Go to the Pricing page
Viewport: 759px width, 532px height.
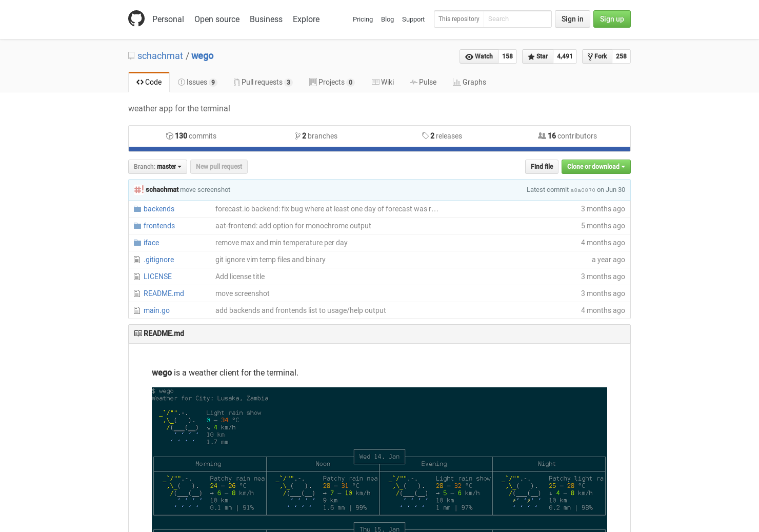click(x=363, y=19)
